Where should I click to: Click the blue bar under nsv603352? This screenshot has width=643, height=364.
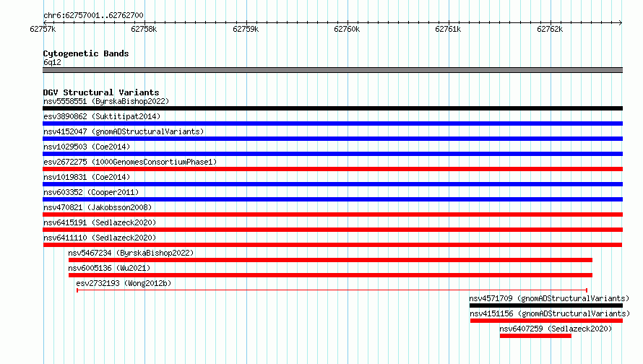[x=332, y=199]
